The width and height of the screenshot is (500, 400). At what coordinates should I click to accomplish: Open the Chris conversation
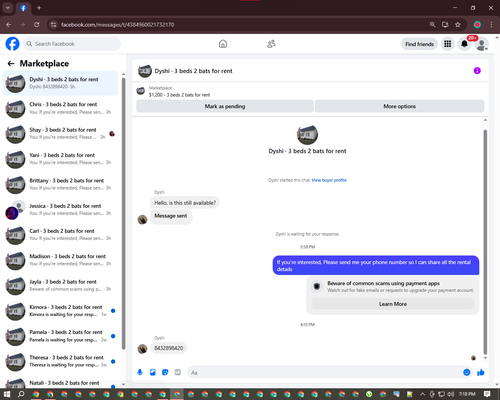(60, 108)
